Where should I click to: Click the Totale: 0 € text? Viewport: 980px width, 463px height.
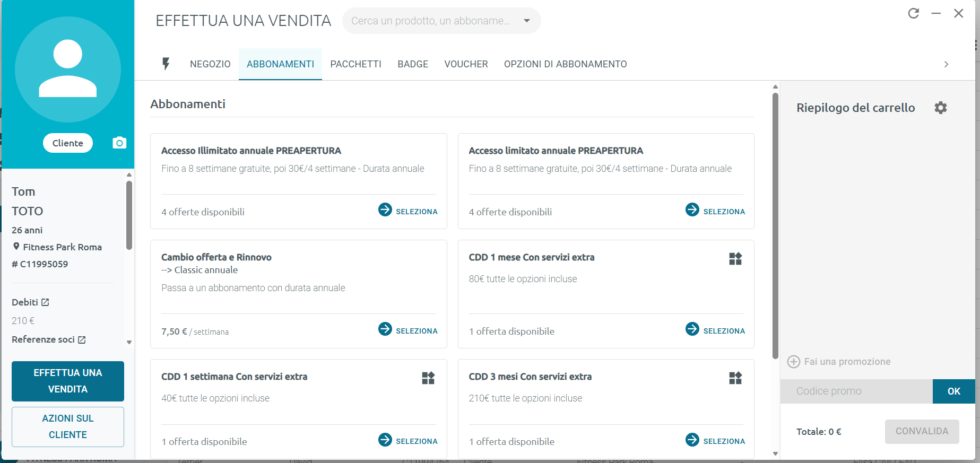[819, 432]
